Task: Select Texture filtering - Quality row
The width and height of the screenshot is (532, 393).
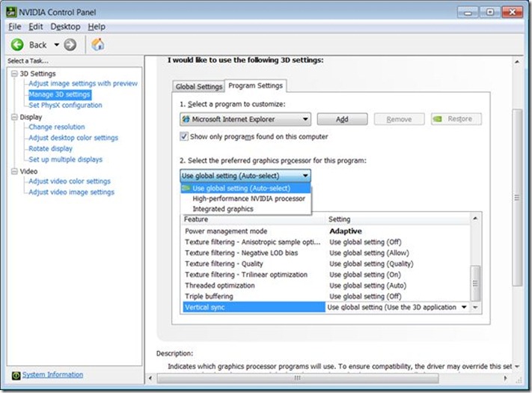Action: coord(325,263)
